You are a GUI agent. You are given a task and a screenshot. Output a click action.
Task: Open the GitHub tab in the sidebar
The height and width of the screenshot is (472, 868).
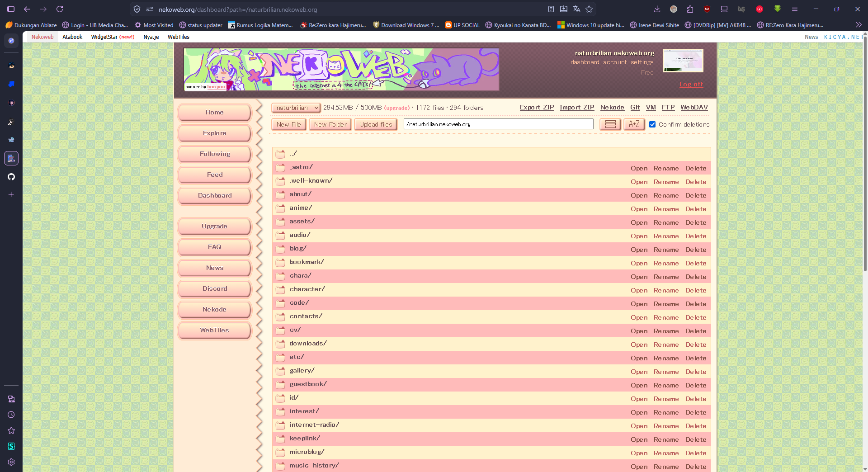pyautogui.click(x=11, y=177)
